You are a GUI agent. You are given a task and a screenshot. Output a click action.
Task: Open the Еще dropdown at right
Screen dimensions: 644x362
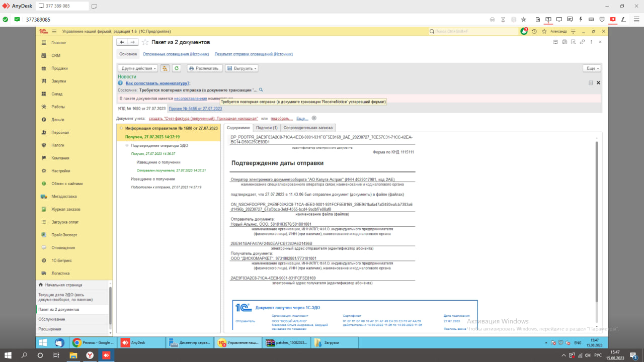click(592, 68)
